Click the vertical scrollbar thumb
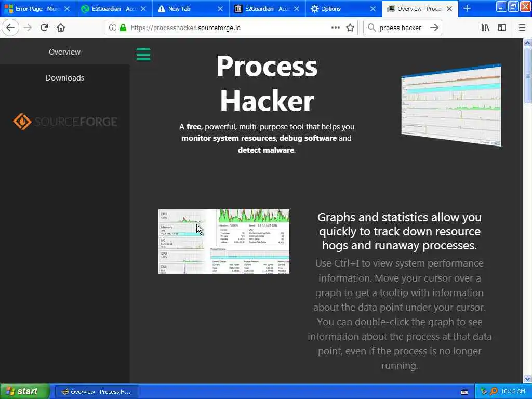 (527, 75)
